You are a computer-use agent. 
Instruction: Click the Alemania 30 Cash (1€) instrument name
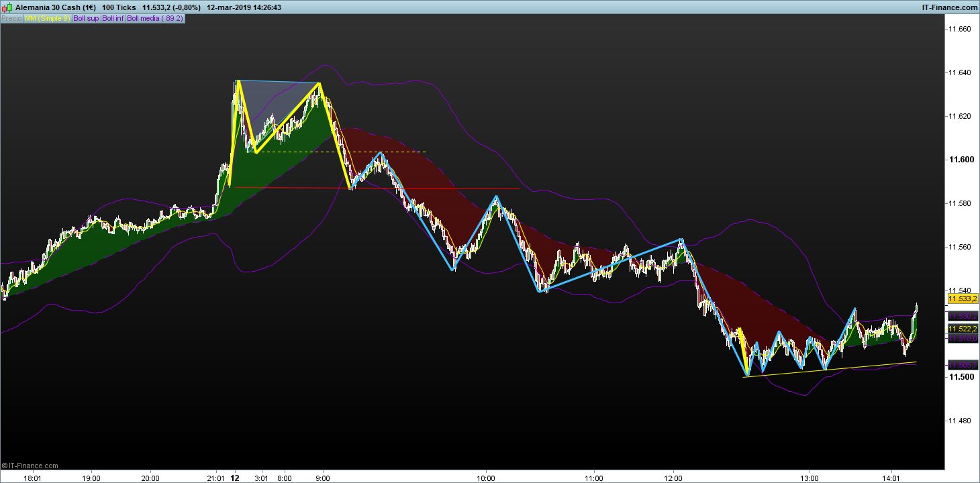[x=55, y=7]
